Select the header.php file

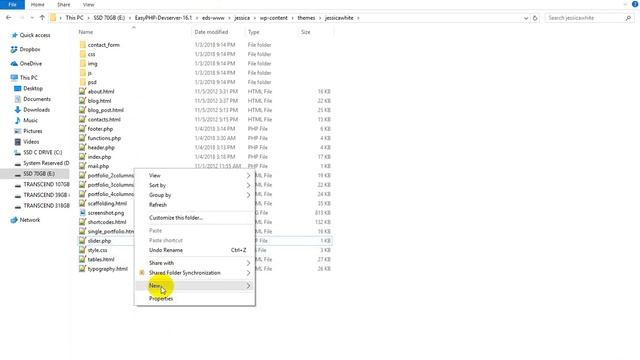coord(101,148)
